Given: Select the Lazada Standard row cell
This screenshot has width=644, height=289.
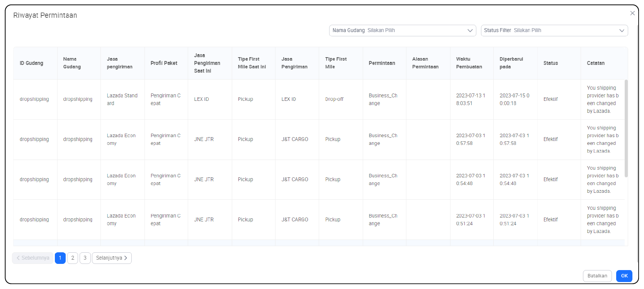Looking at the screenshot, I should (122, 99).
